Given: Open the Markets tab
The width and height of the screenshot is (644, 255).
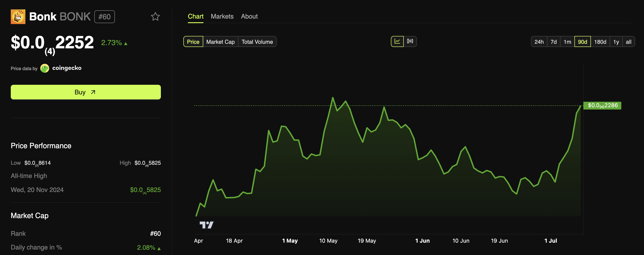Looking at the screenshot, I should pyautogui.click(x=222, y=16).
